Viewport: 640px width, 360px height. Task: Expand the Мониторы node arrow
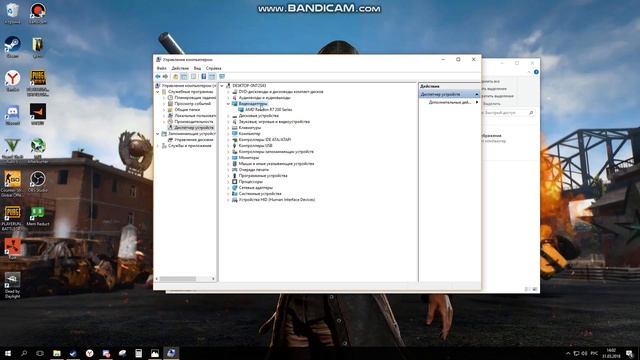(228, 158)
